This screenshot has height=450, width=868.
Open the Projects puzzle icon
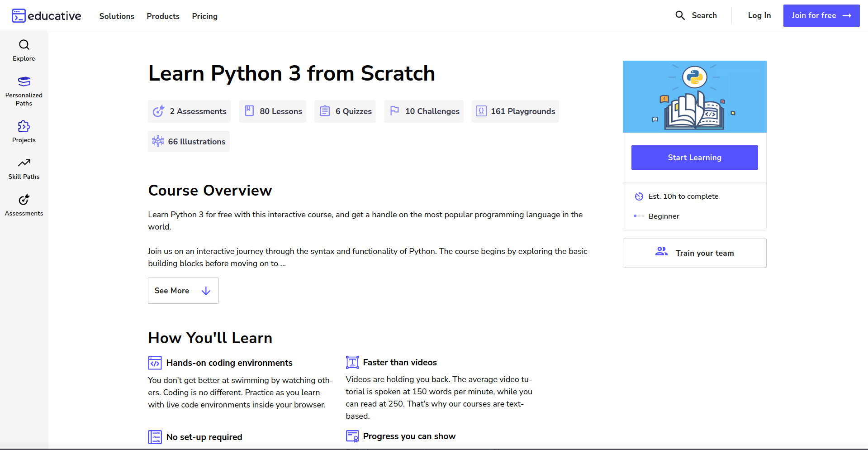[x=24, y=126]
